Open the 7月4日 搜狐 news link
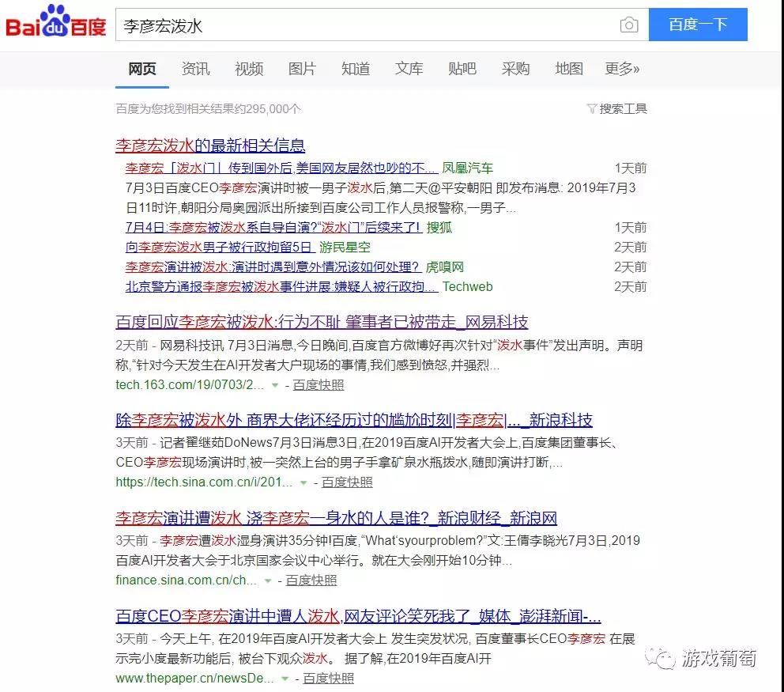Image resolution: width=784 pixels, height=692 pixels. 273,227
